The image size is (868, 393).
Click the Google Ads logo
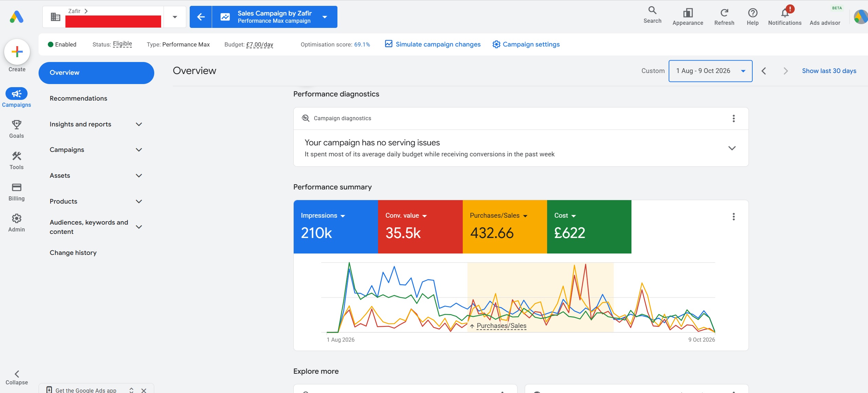coord(17,17)
